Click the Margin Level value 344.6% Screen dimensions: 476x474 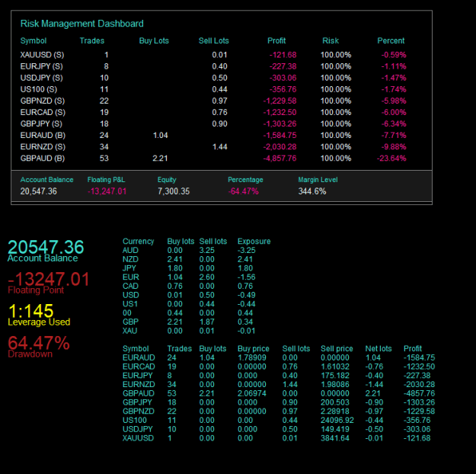pos(312,191)
